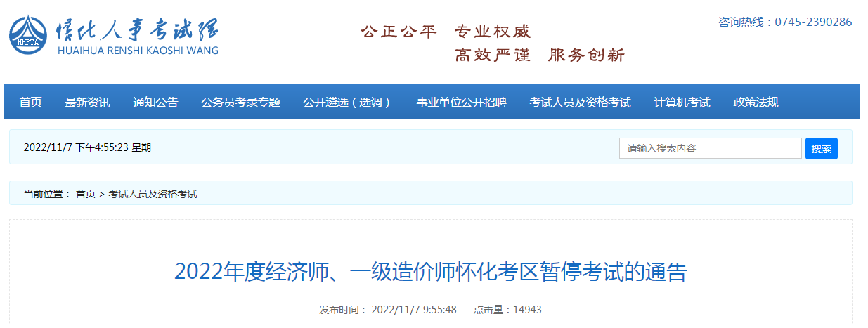
Task: Click 首页 link in the breadcrumb
Action: point(86,194)
